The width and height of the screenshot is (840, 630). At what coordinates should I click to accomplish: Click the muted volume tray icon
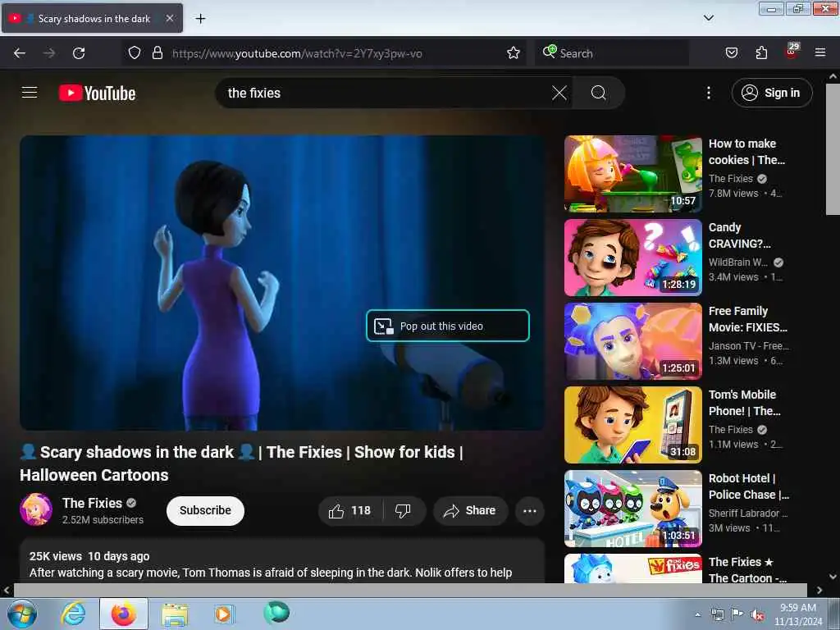pyautogui.click(x=757, y=614)
